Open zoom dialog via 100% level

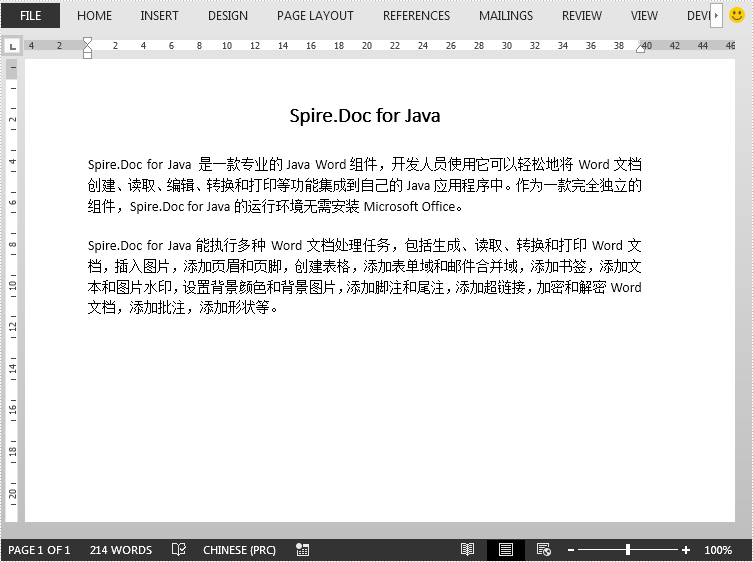pyautogui.click(x=718, y=550)
